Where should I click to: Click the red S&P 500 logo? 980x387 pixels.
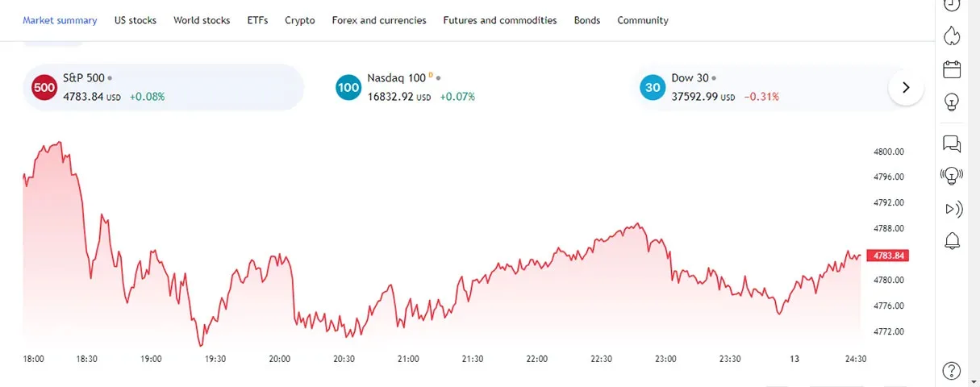(44, 87)
